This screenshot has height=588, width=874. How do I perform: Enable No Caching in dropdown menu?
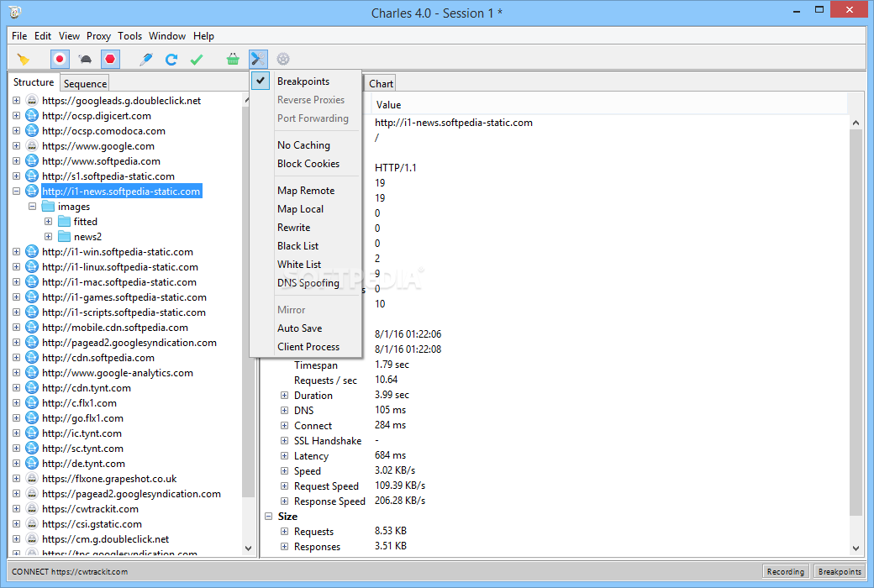point(305,145)
